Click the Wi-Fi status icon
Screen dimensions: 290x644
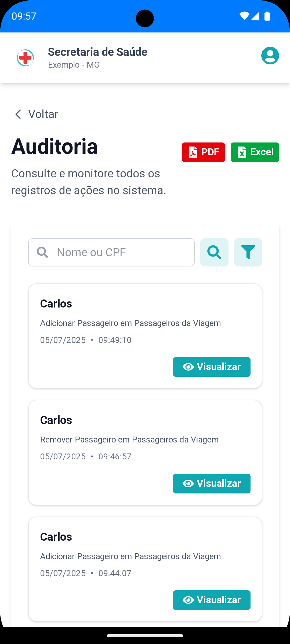[244, 16]
